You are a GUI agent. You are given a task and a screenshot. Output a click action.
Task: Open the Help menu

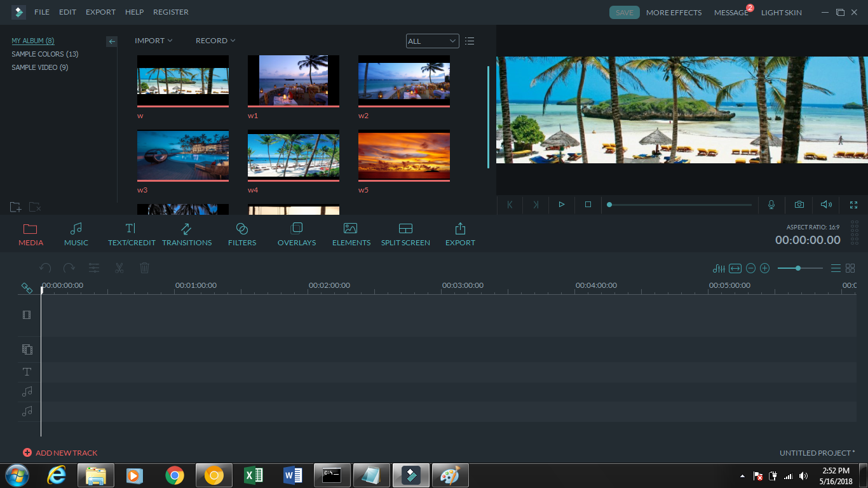pos(134,12)
